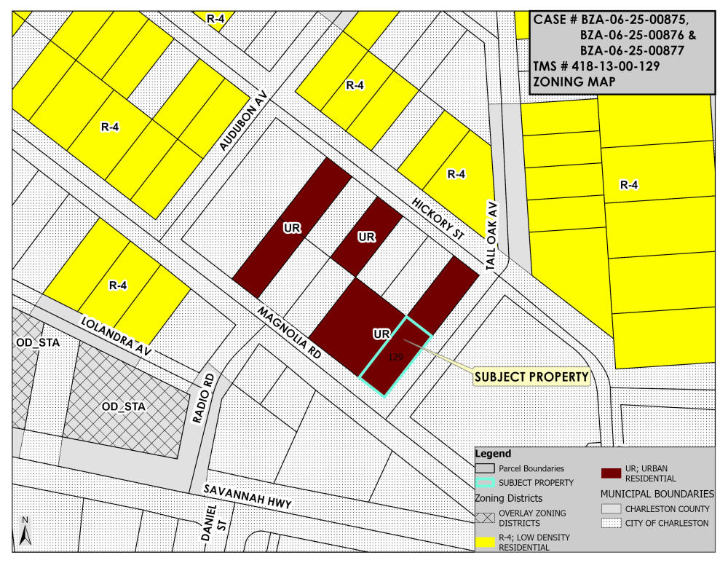728x563 pixels.
Task: Click the HICKORY ST street label
Action: [438, 218]
